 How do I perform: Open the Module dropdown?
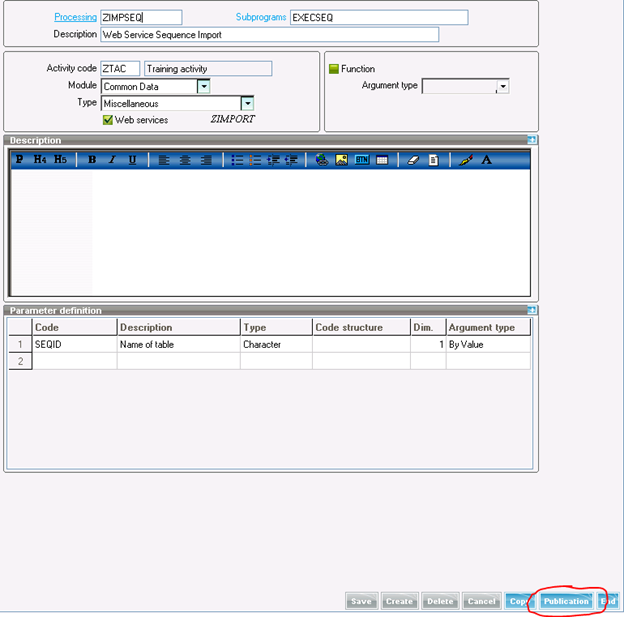[x=203, y=87]
